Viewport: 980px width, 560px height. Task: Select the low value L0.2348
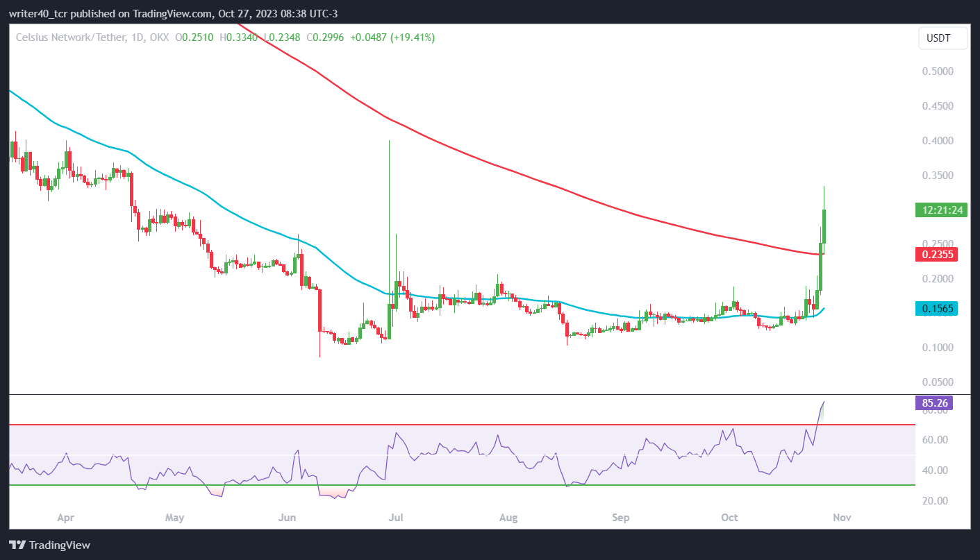click(x=281, y=37)
